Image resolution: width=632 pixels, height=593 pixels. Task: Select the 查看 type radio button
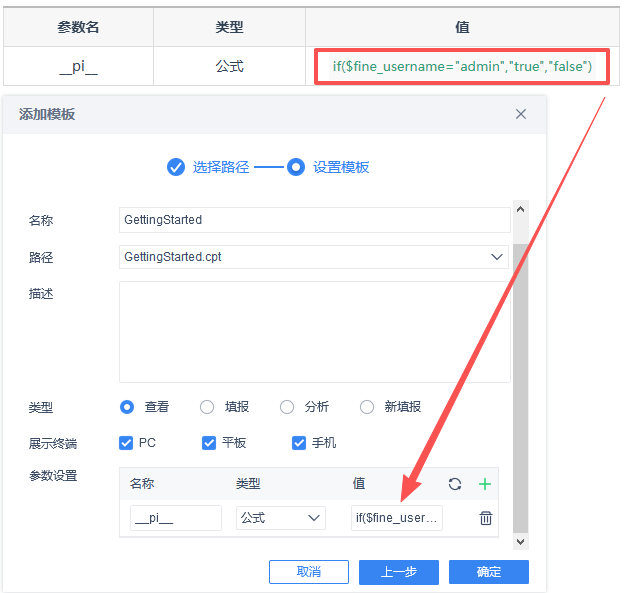[127, 407]
